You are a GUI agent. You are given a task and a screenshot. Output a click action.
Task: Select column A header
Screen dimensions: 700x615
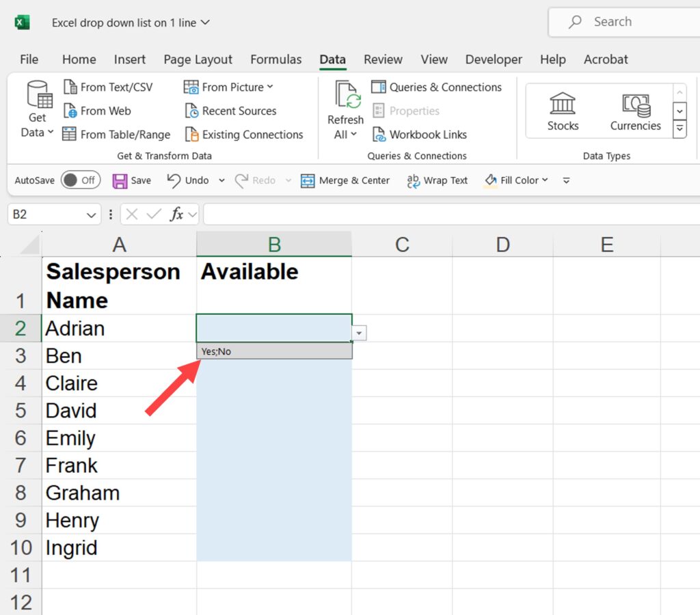[x=119, y=245]
